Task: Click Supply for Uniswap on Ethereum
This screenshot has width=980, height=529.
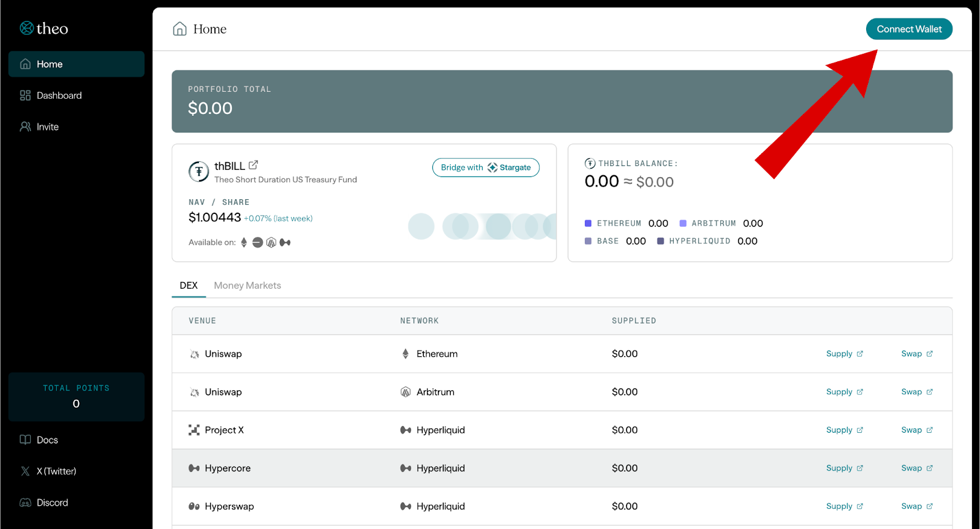Action: (845, 354)
